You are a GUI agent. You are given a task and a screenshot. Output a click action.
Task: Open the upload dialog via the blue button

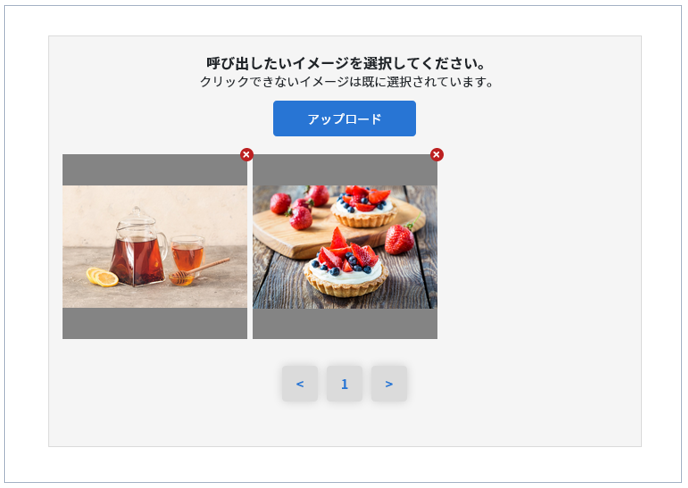[344, 118]
